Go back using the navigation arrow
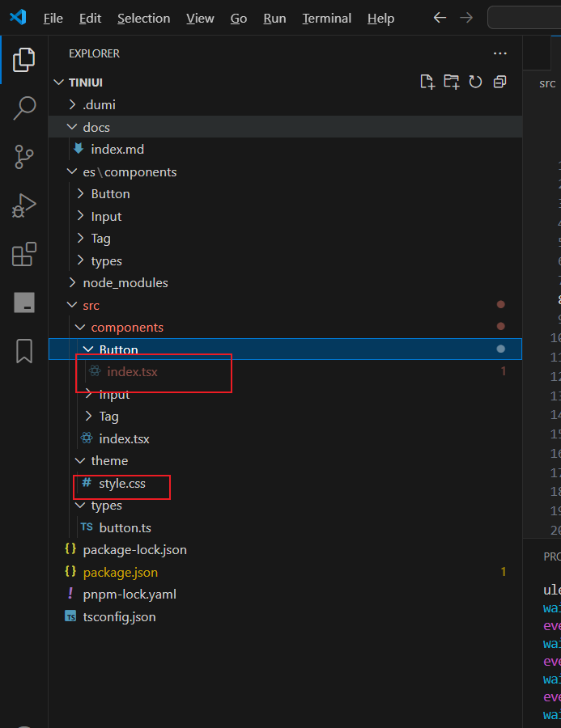This screenshot has height=728, width=561. point(440,18)
